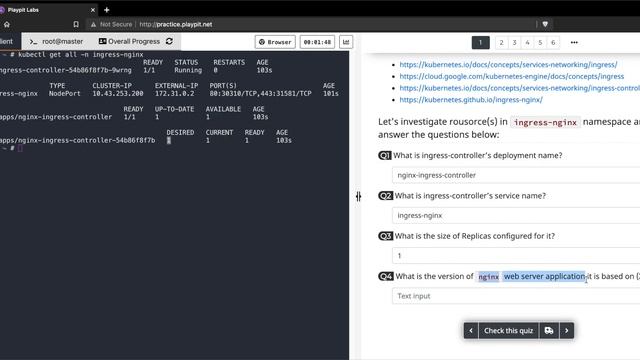Click the Q4 question badge
Screen dimensions: 640x360
386,276
